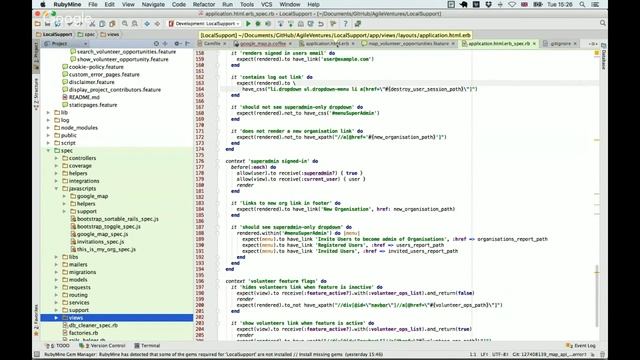Click the Scroll from Source target icon
640x360 pixels.
[156, 43]
